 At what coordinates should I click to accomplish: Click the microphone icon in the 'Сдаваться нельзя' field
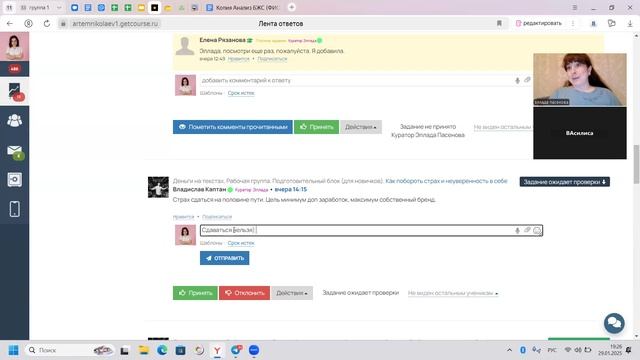[517, 230]
